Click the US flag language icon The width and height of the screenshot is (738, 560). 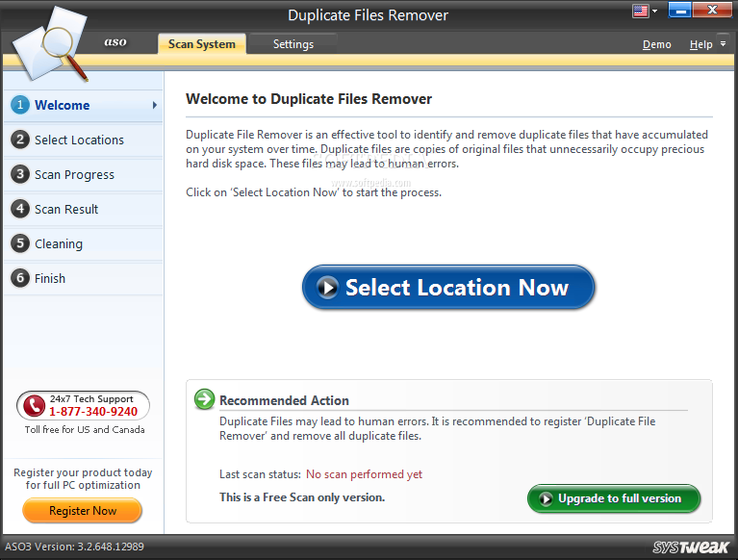tap(640, 11)
